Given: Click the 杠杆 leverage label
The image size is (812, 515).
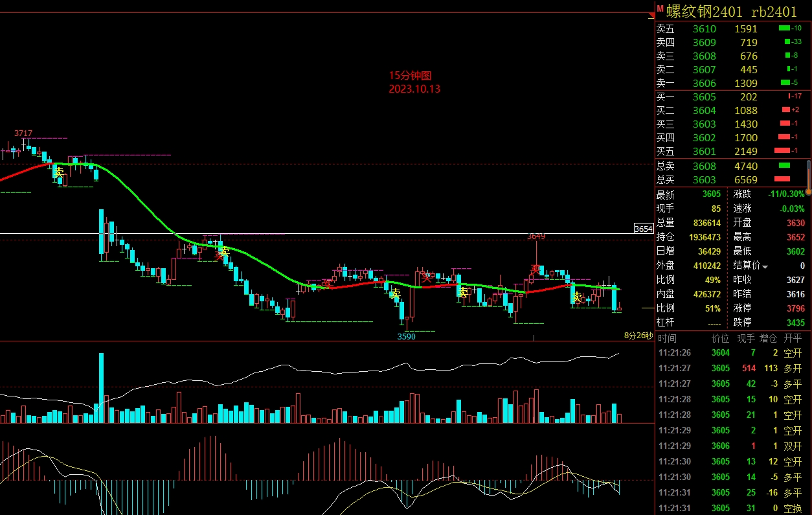Looking at the screenshot, I should [666, 322].
